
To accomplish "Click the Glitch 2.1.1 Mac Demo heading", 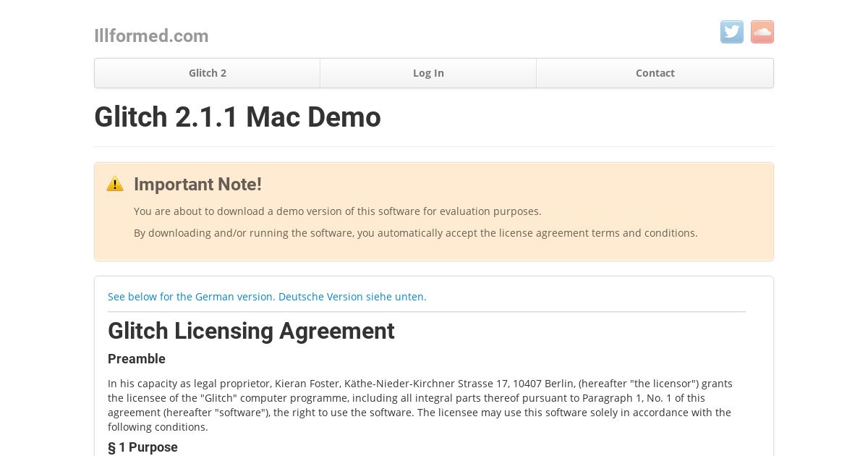I will 237,117.
